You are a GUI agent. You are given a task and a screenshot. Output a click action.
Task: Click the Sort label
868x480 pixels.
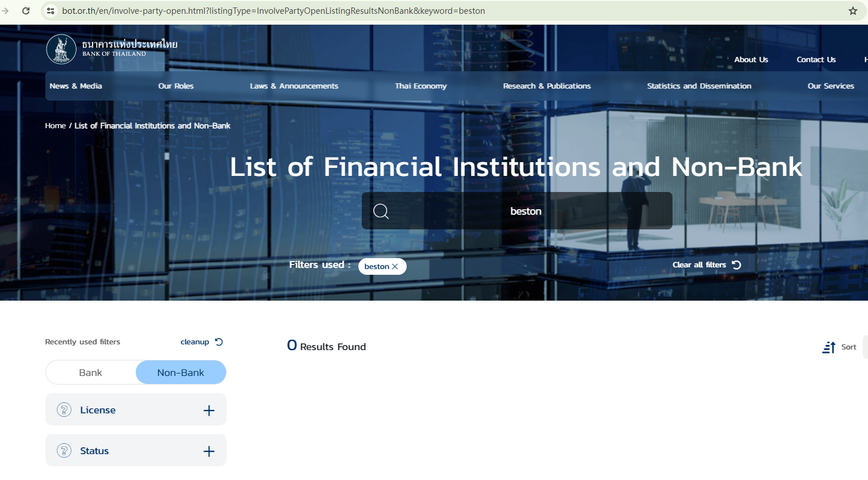point(849,347)
